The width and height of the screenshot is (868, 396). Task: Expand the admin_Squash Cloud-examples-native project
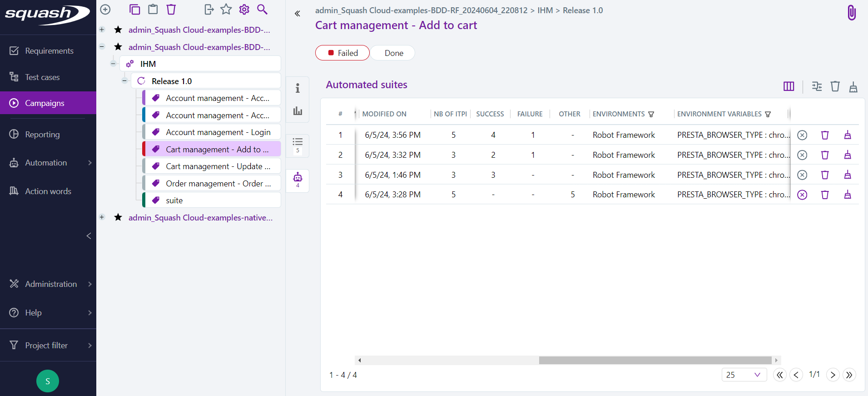pyautogui.click(x=102, y=217)
